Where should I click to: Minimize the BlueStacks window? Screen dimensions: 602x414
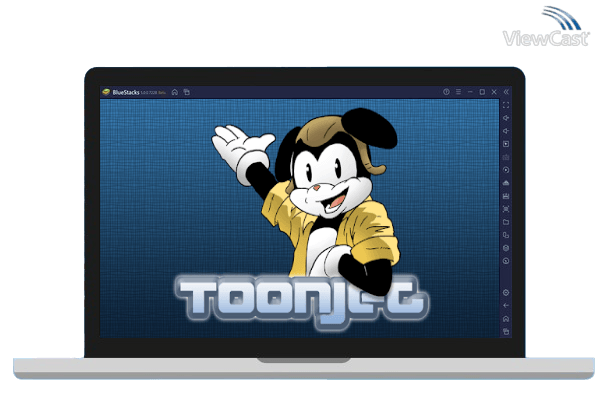tap(470, 92)
